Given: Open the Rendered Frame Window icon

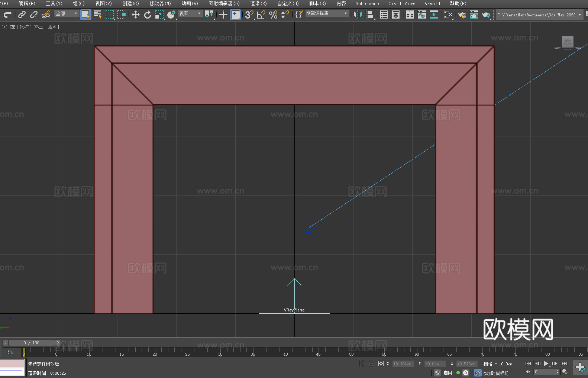Looking at the screenshot, I should point(474,14).
